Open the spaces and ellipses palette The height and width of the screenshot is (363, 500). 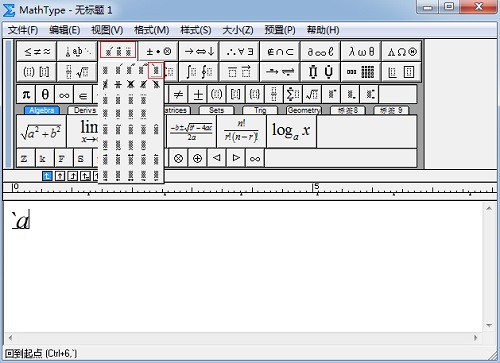click(x=77, y=51)
